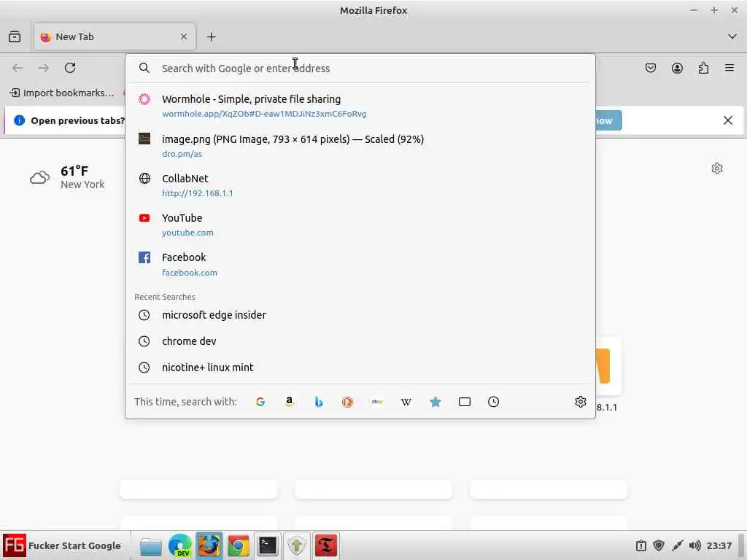Open Wormhole file sharing suggestion

360,106
